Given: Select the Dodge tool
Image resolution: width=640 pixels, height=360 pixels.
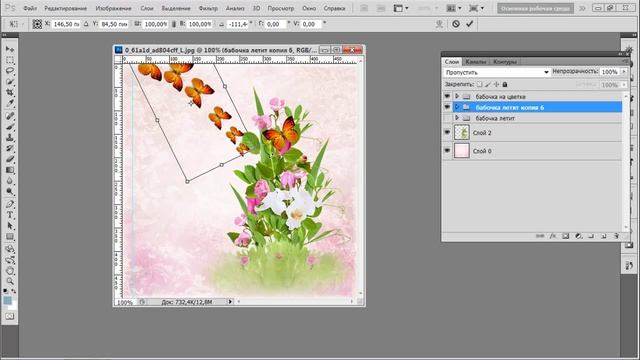Looking at the screenshot, I should (10, 192).
